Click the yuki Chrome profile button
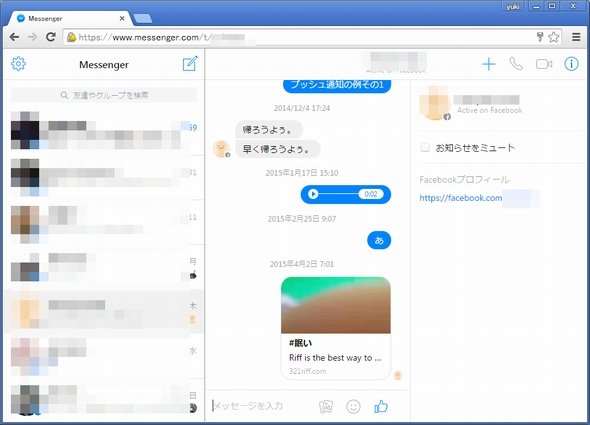Image resolution: width=590 pixels, height=425 pixels. click(512, 6)
